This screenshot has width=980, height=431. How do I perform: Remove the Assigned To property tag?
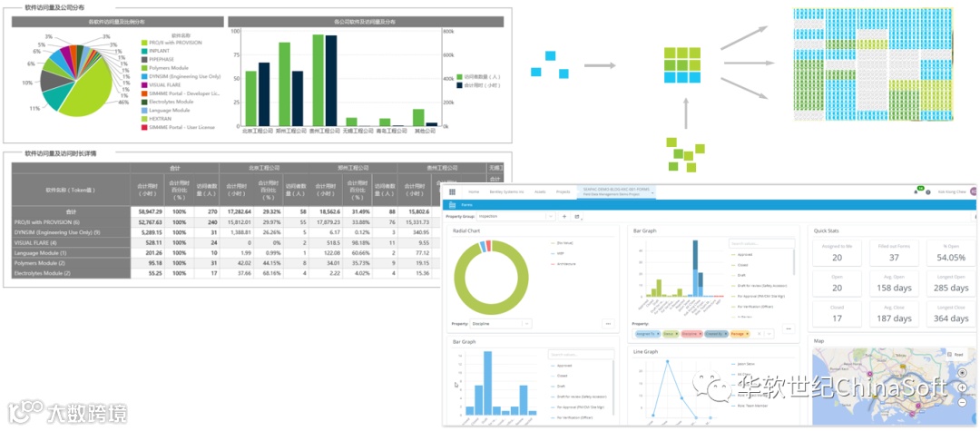tap(658, 334)
